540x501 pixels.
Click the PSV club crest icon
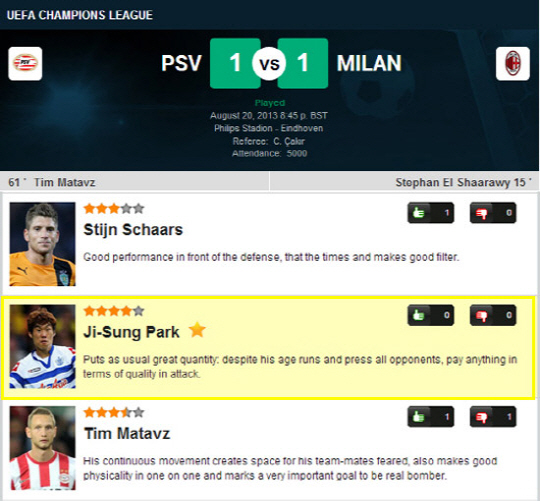(25, 64)
